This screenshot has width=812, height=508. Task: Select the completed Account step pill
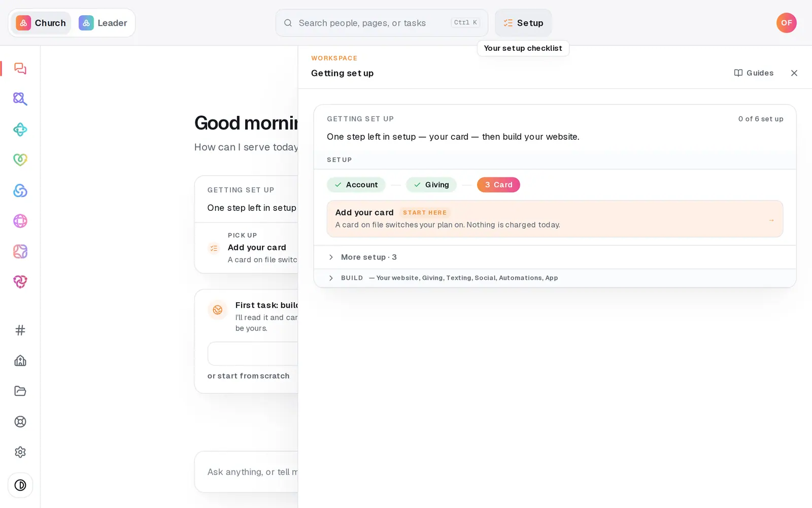[356, 185]
